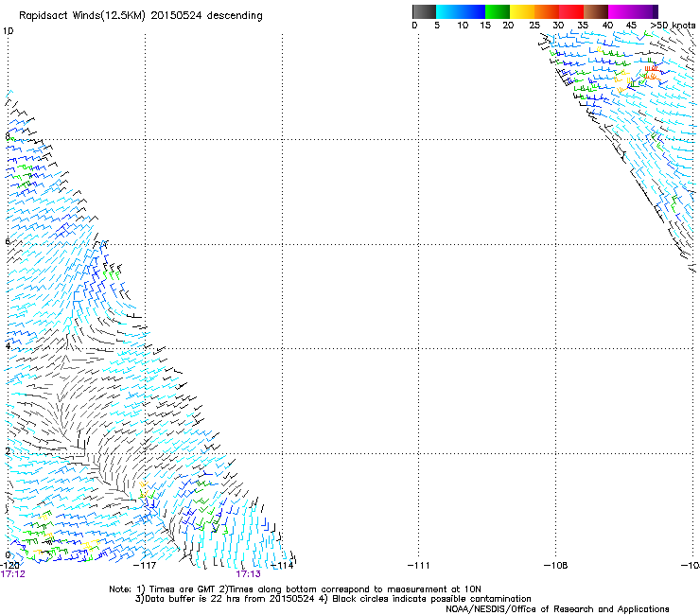This screenshot has width=700, height=615.
Task: Click the '30' label under the color legend
Action: (x=558, y=26)
